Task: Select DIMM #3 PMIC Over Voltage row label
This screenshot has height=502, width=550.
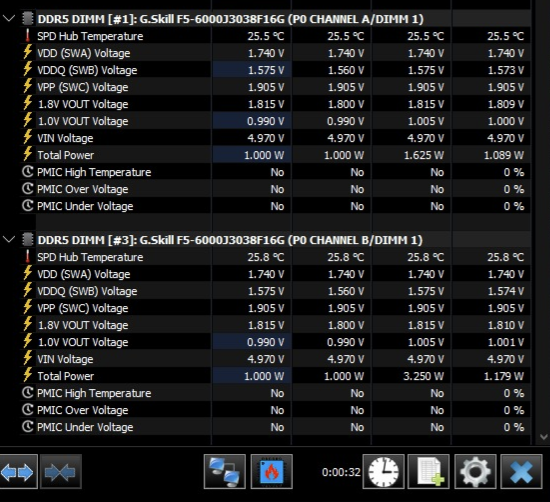Action: pyautogui.click(x=83, y=410)
